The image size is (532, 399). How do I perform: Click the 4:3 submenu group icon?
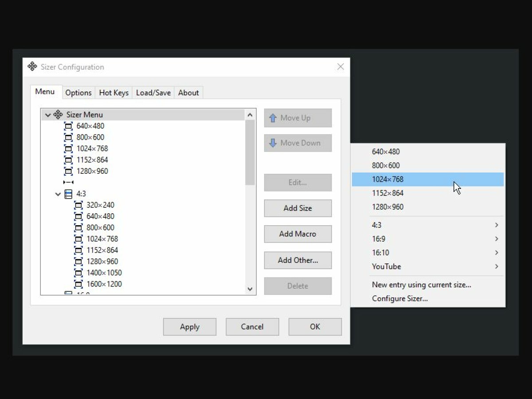point(68,194)
